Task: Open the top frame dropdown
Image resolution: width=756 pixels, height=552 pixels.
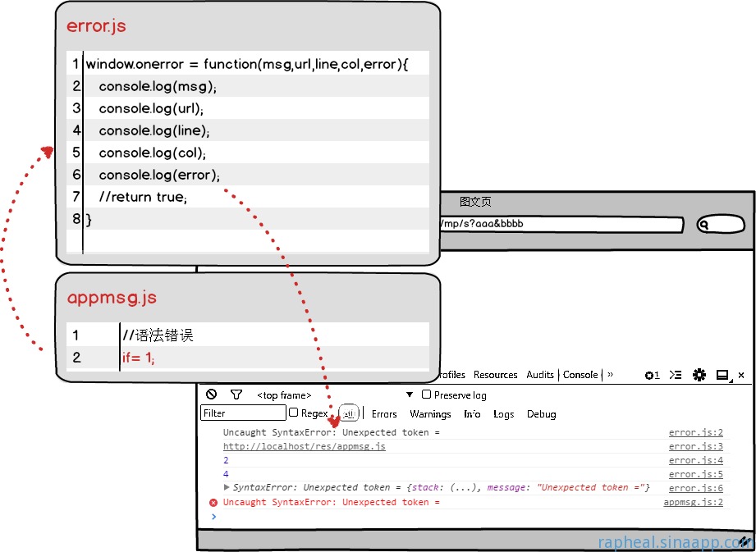Action: tap(335, 395)
